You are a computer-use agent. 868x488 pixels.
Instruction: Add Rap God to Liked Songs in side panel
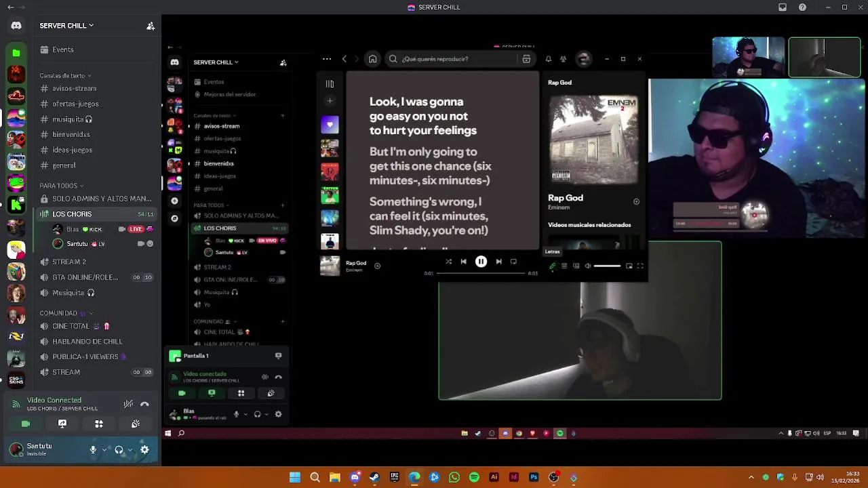tap(636, 201)
